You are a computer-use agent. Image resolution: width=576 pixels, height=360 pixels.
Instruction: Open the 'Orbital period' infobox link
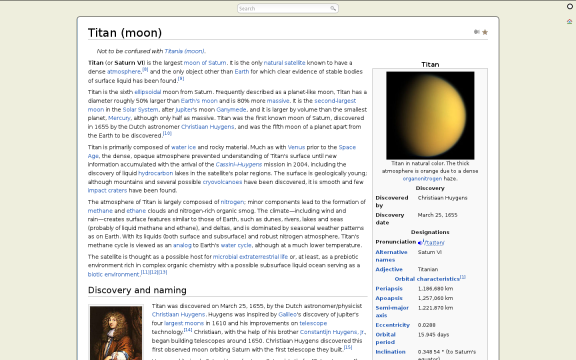pyautogui.click(x=385, y=338)
